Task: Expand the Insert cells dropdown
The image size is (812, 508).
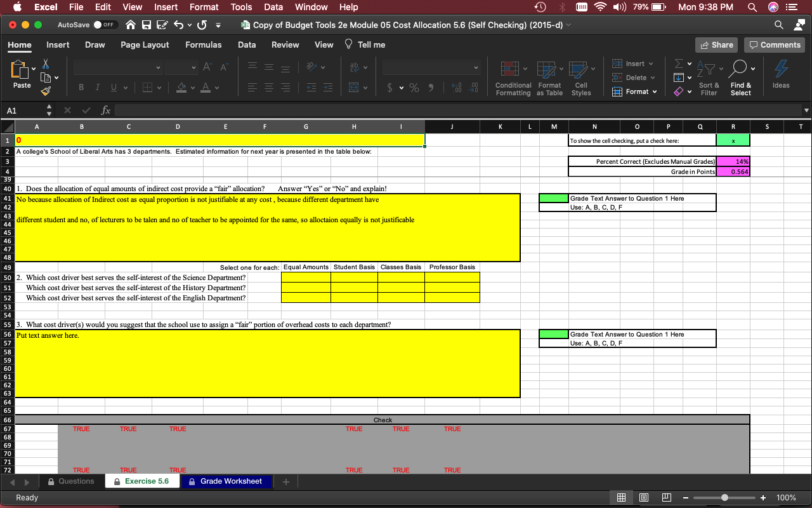Action: click(650, 63)
